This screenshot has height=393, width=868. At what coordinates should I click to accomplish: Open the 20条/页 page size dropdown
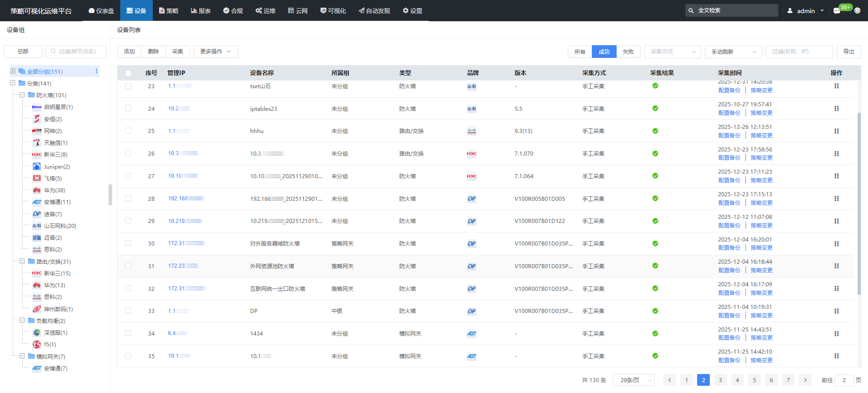click(x=633, y=380)
